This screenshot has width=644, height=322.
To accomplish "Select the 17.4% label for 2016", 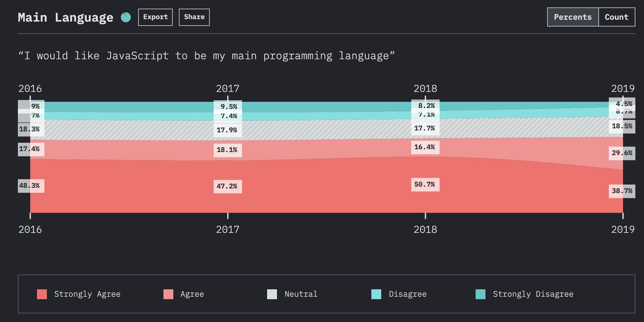I will click(x=31, y=149).
